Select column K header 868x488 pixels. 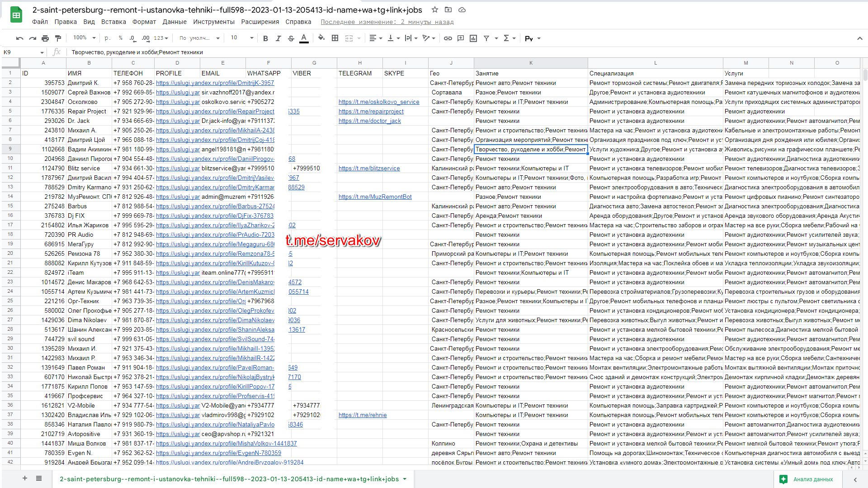click(x=531, y=63)
